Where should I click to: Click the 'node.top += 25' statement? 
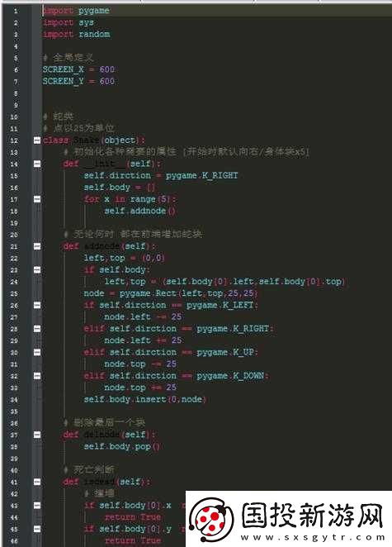coord(140,388)
